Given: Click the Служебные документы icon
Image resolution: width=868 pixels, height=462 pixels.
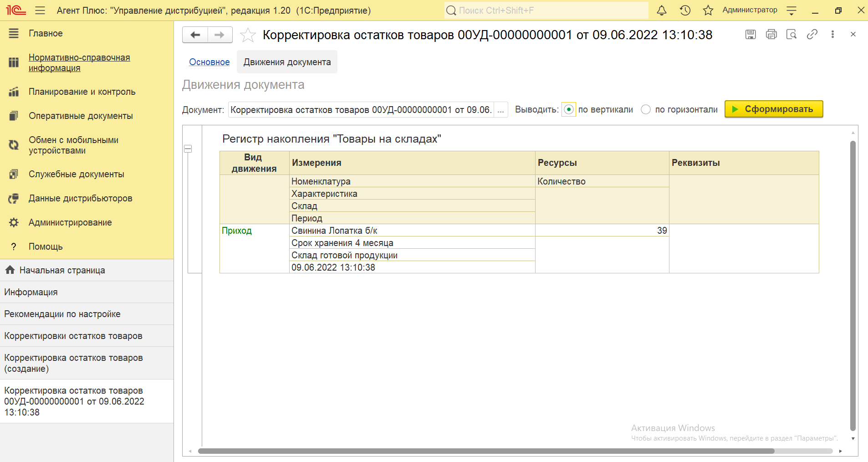Looking at the screenshot, I should coord(14,174).
